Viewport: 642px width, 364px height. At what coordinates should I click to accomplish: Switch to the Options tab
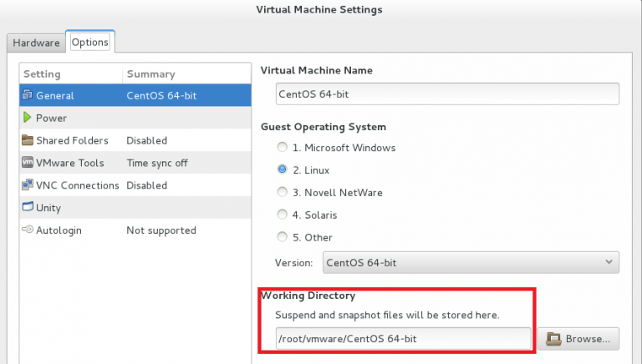[x=90, y=42]
